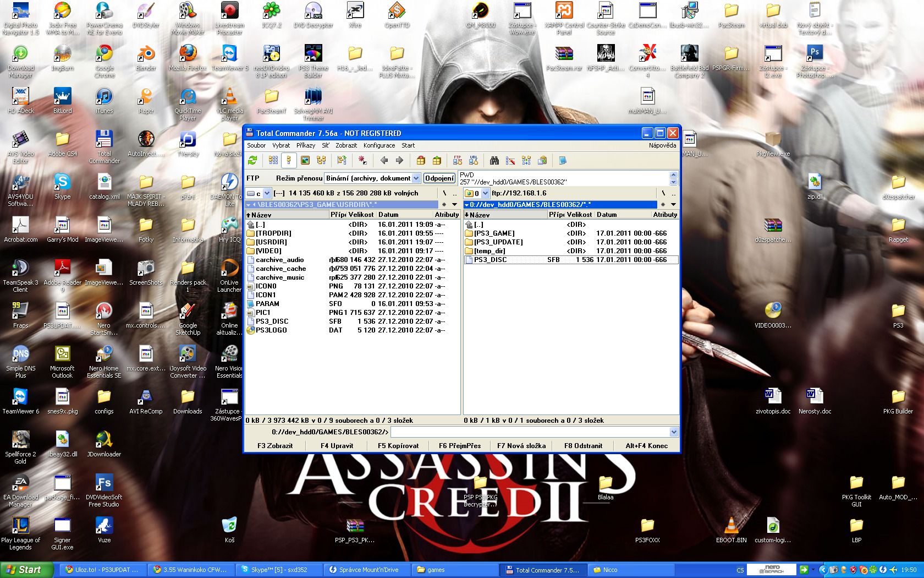Open the Síť menu

(x=326, y=145)
